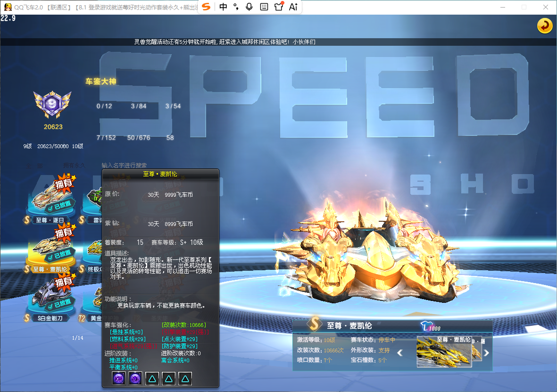Switch Sogou input Chinese/English mode 中
This screenshot has height=392, width=557.
click(223, 7)
